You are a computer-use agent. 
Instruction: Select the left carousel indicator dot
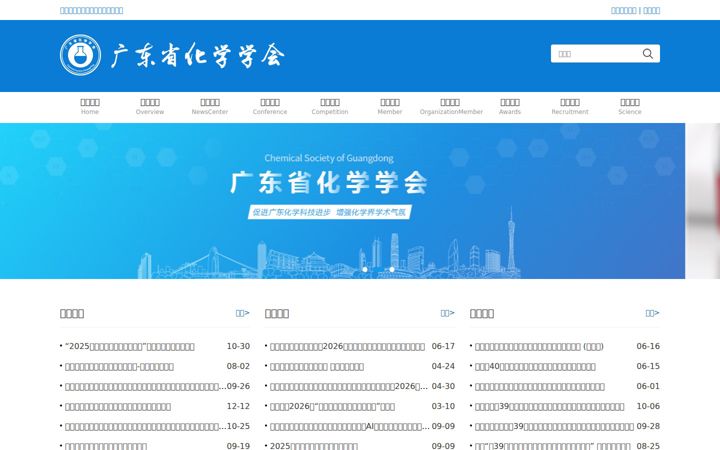(x=365, y=270)
